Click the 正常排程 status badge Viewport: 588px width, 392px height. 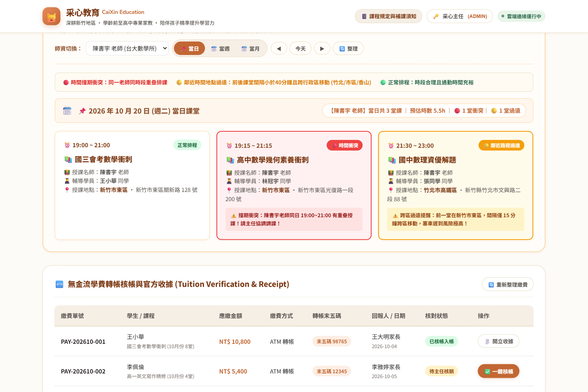(x=187, y=145)
